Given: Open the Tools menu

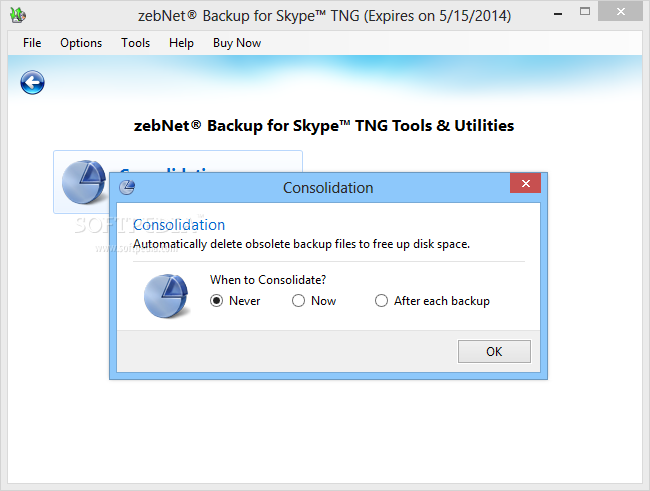Looking at the screenshot, I should coord(135,43).
